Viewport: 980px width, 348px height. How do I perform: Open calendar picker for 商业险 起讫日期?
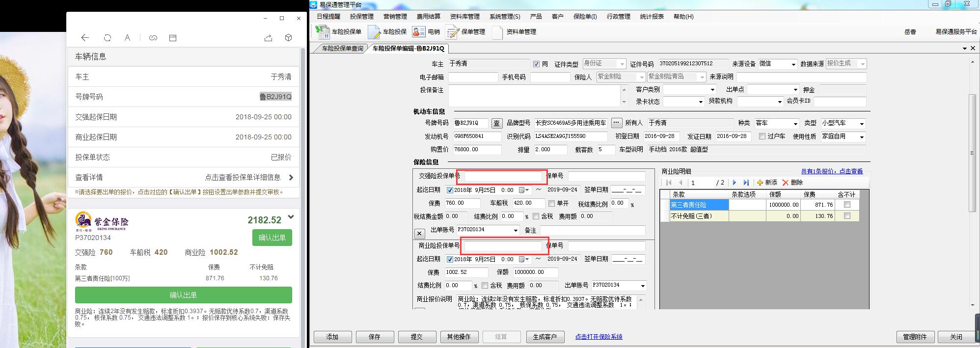click(x=524, y=259)
